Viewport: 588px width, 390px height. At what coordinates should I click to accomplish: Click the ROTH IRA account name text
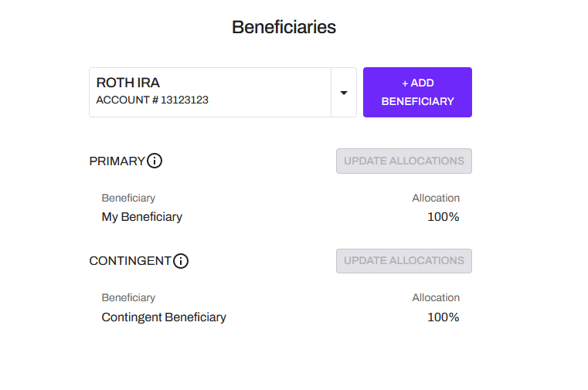pyautogui.click(x=127, y=83)
